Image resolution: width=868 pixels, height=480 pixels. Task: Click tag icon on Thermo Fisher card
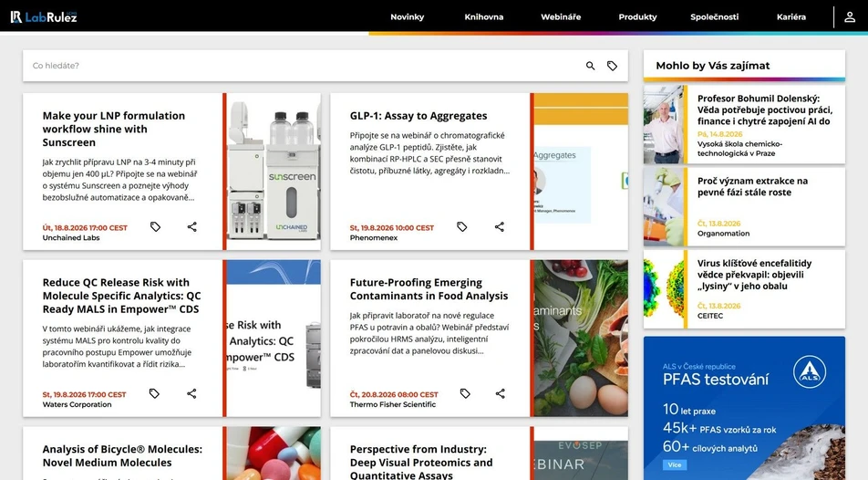(x=465, y=393)
